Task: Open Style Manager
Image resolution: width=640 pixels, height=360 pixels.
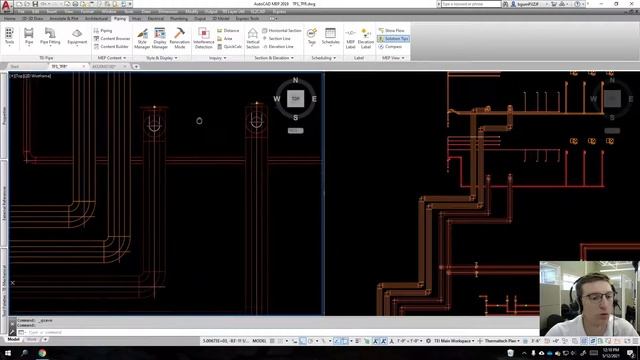Action: click(142, 38)
